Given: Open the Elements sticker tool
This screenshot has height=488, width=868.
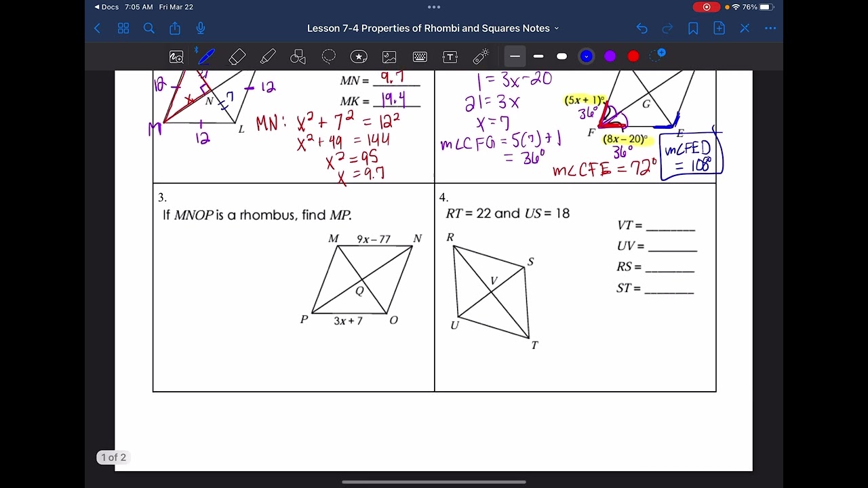Looking at the screenshot, I should point(359,57).
